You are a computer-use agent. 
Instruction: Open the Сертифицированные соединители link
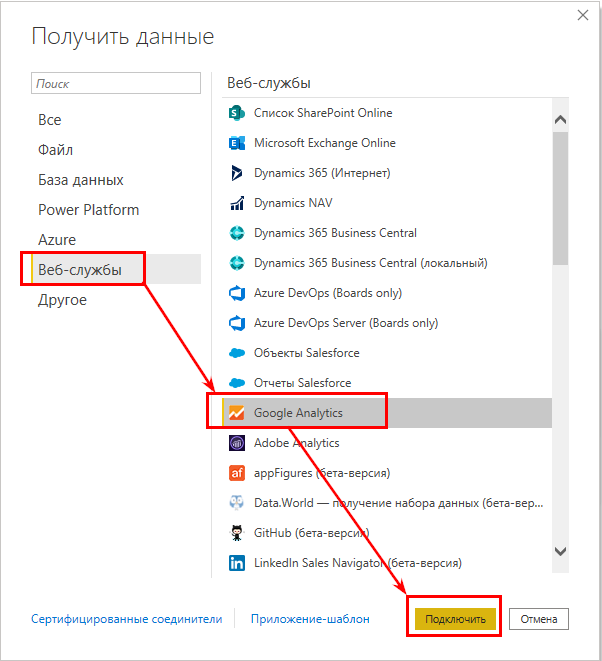[126, 619]
